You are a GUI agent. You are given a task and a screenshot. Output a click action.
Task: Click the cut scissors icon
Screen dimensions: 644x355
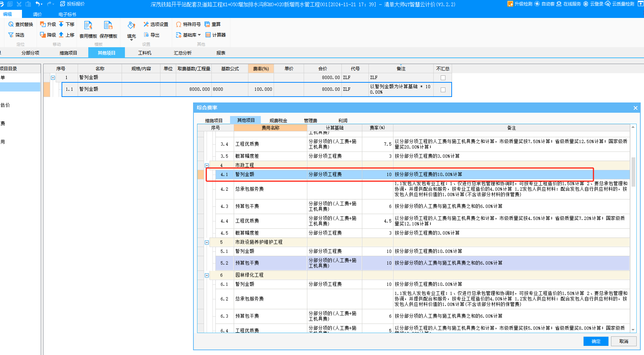tap(19, 4)
